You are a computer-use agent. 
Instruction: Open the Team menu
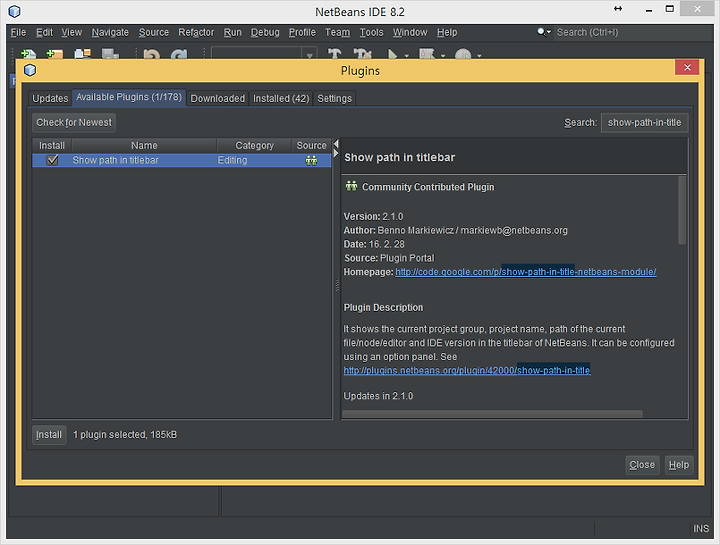point(338,33)
